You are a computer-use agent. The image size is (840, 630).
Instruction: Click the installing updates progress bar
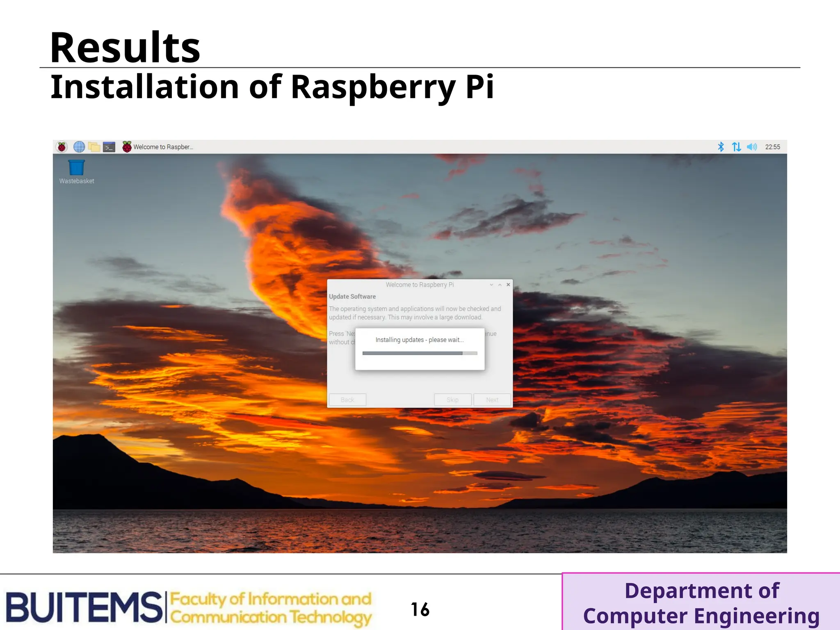point(420,353)
